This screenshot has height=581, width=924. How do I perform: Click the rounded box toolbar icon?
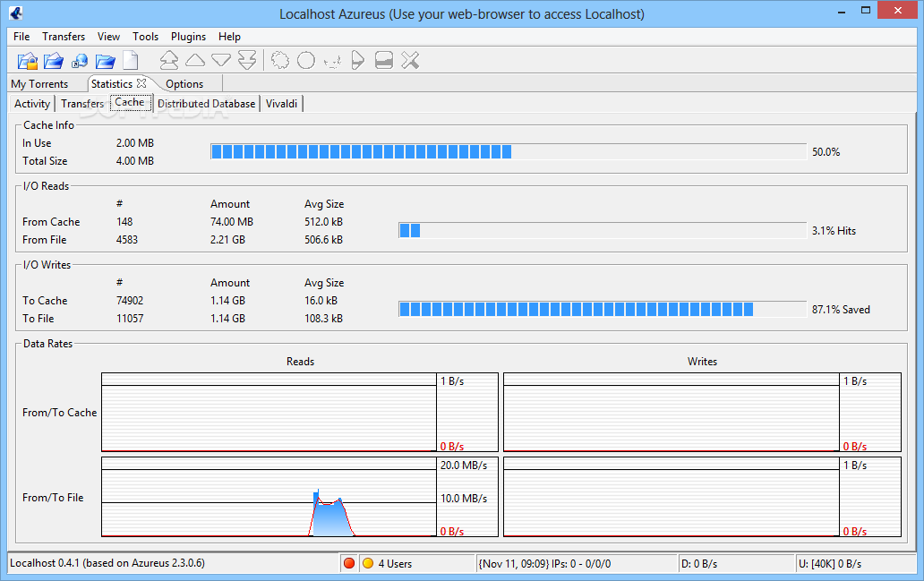pos(383,60)
